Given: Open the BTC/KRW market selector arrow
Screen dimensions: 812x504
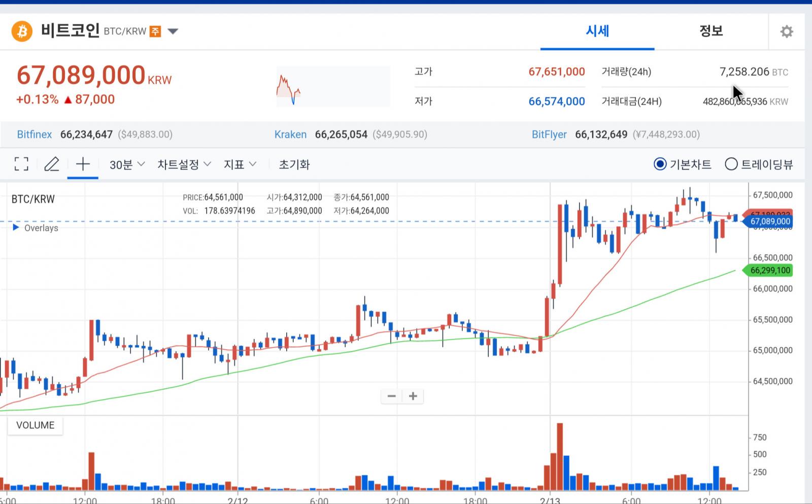Looking at the screenshot, I should pyautogui.click(x=173, y=31).
